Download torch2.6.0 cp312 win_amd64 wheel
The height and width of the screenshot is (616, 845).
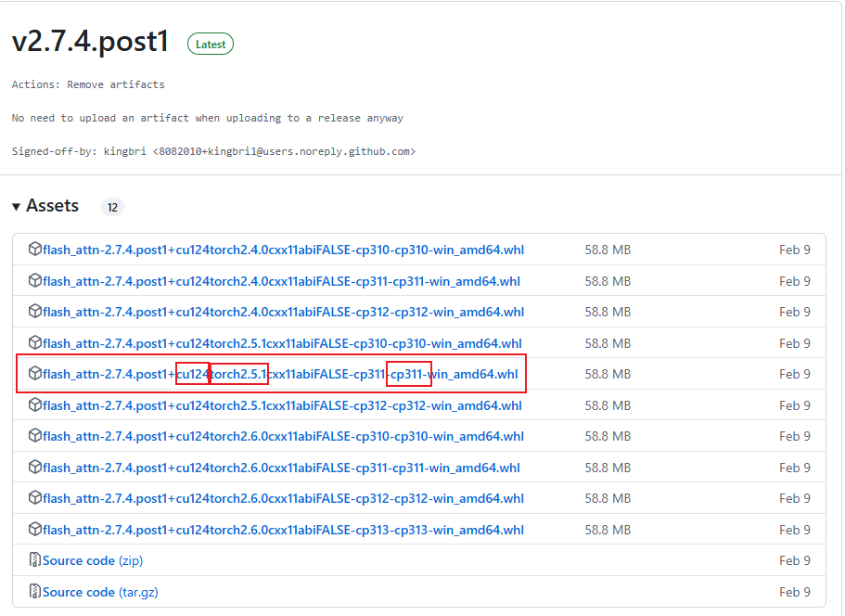(x=283, y=499)
